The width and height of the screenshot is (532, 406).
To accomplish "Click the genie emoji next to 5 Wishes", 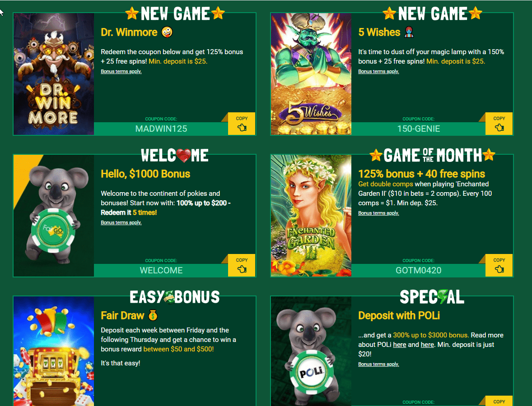I will 409,32.
